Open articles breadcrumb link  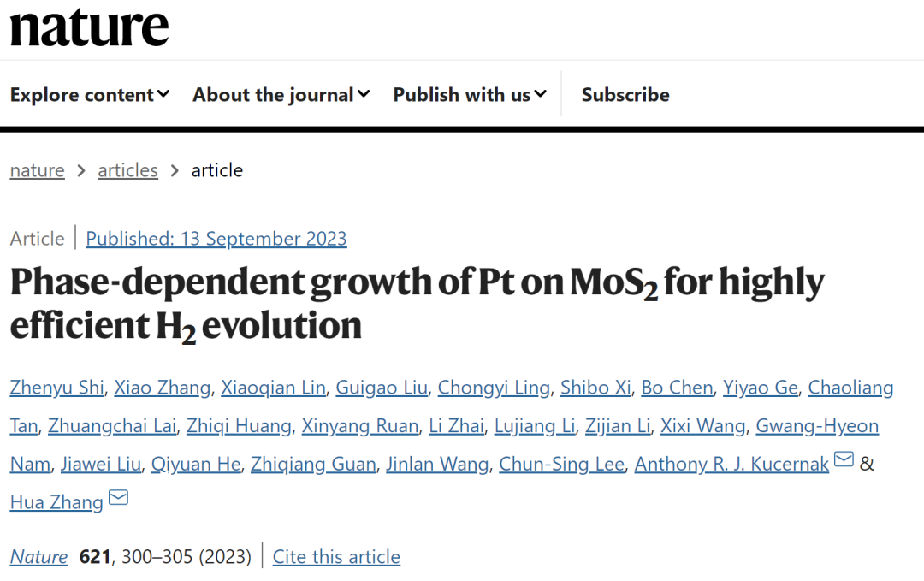click(x=127, y=170)
